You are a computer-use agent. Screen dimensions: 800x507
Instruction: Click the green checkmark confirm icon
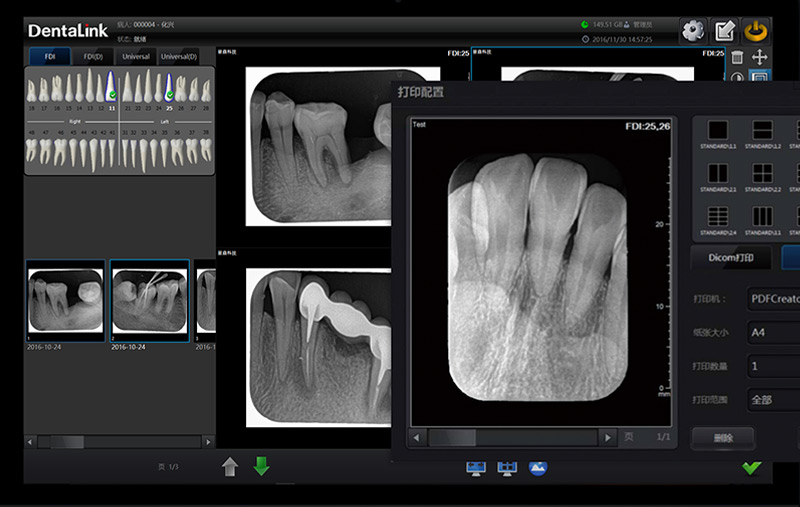tap(751, 468)
